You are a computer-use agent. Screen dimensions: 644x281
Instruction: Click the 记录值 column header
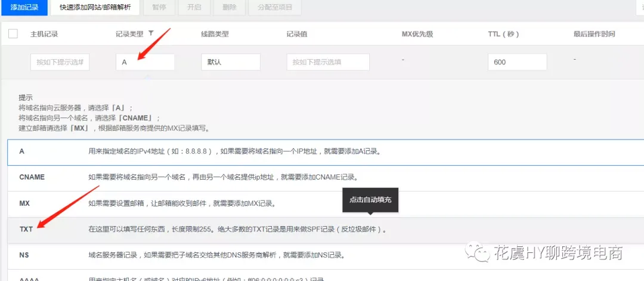coord(297,34)
